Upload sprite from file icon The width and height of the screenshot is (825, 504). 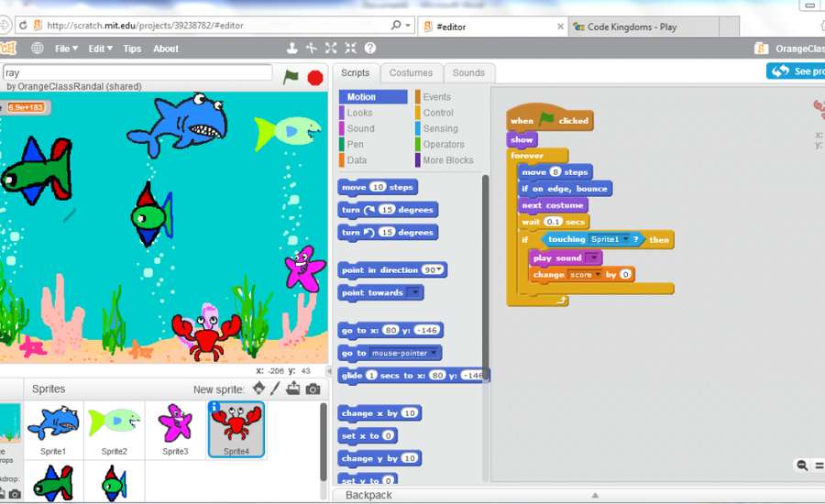(293, 389)
